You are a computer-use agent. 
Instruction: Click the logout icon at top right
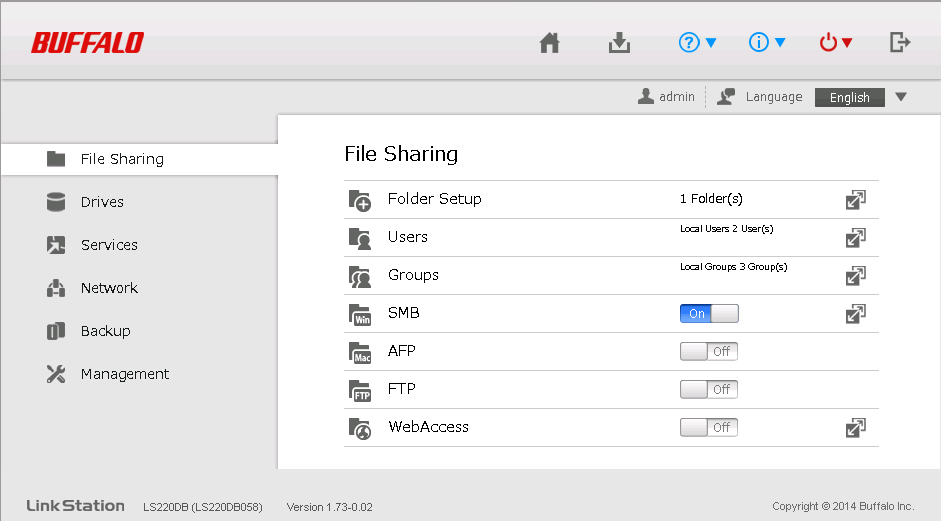point(899,42)
